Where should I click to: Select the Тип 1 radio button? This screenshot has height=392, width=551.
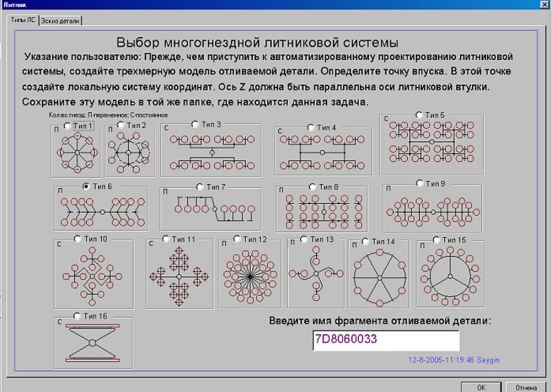67,126
